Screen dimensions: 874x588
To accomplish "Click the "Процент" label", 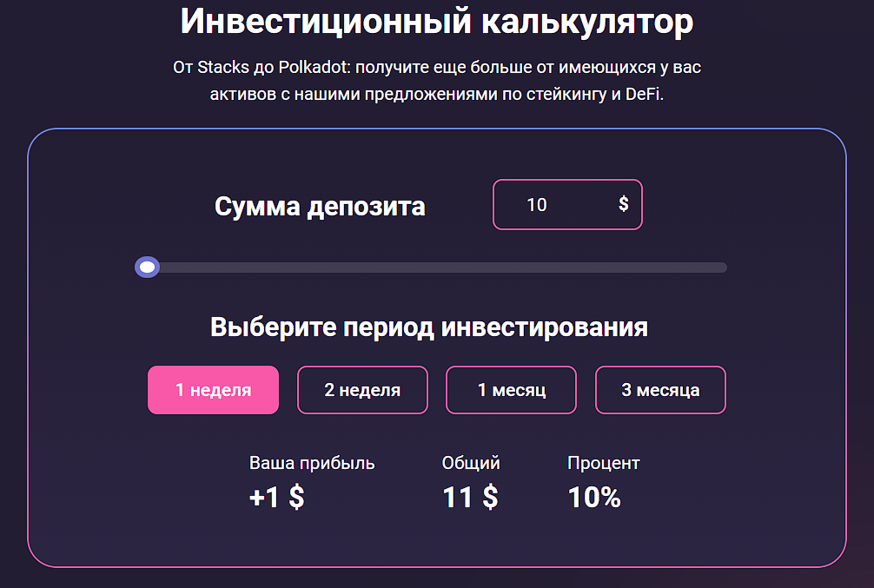I will (603, 463).
